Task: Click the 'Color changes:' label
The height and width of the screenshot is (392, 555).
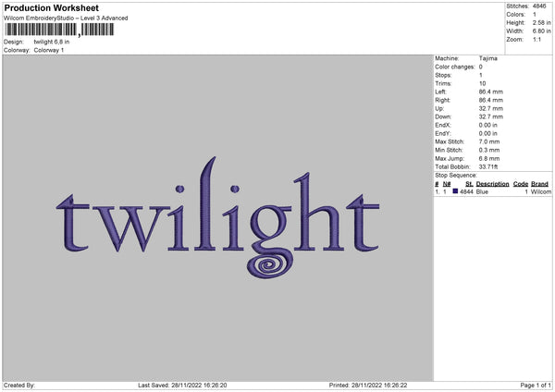Action: point(455,67)
